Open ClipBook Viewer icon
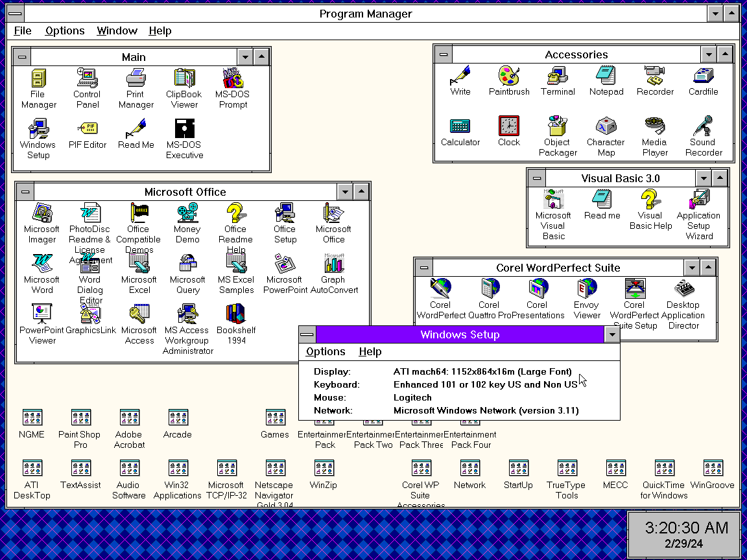 tap(184, 78)
